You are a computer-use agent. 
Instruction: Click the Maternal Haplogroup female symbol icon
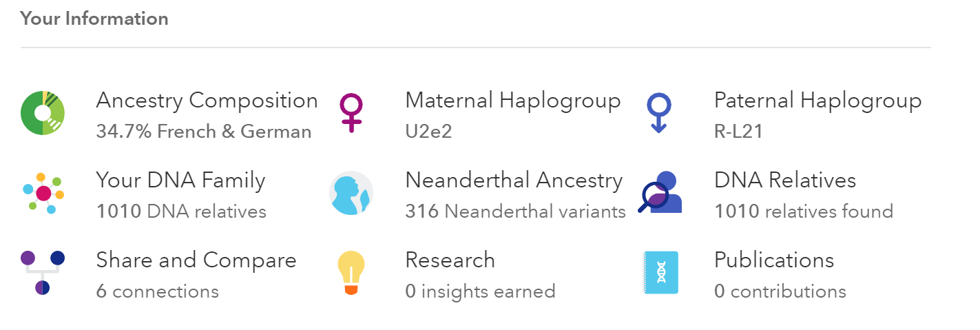pos(351,113)
